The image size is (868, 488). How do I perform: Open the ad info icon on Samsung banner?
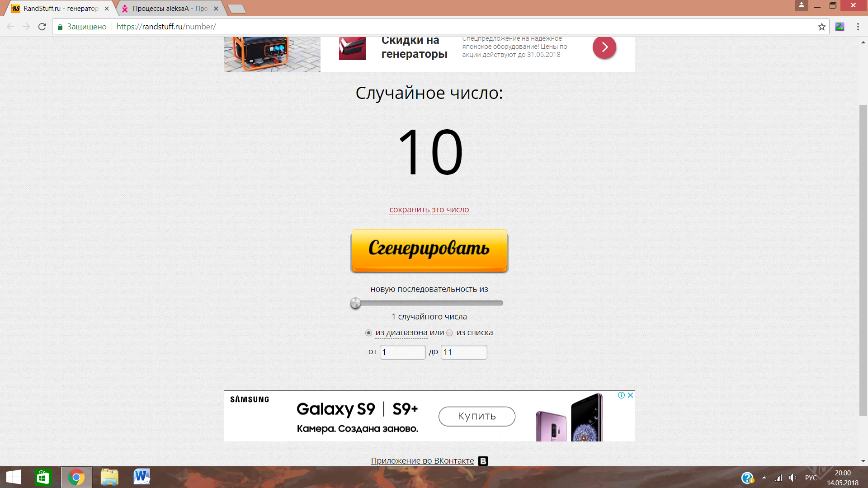pos(621,395)
